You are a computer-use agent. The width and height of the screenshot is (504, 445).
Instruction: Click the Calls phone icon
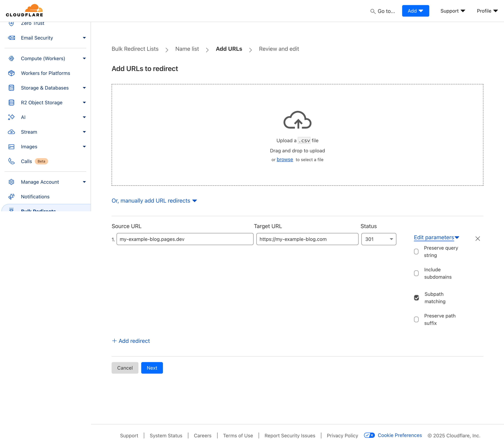pos(11,161)
